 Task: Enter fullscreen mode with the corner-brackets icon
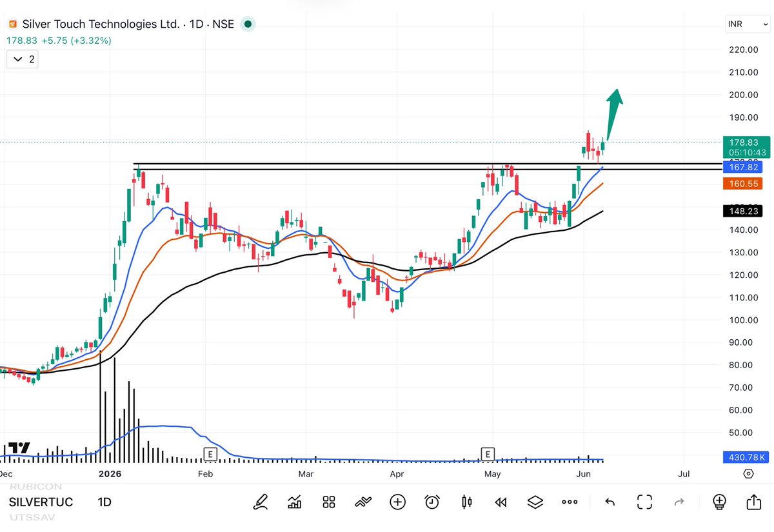644,502
